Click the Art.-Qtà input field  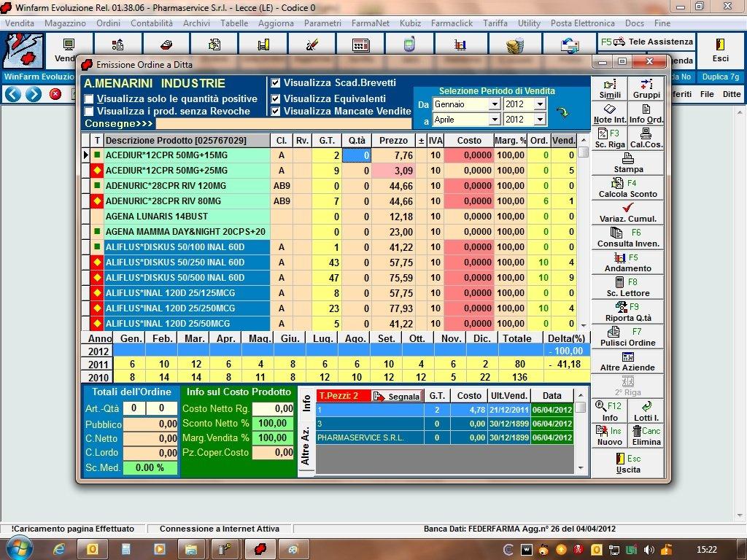pyautogui.click(x=133, y=408)
